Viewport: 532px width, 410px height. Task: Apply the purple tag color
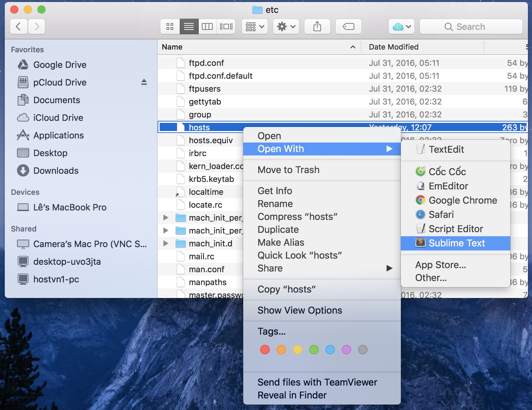point(347,350)
